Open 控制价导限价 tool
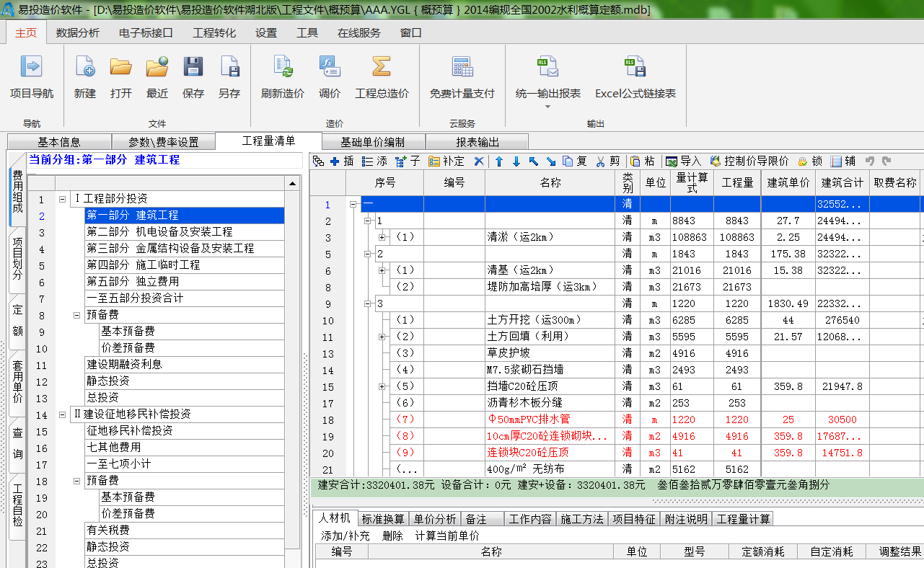The image size is (924, 568). pos(749,161)
